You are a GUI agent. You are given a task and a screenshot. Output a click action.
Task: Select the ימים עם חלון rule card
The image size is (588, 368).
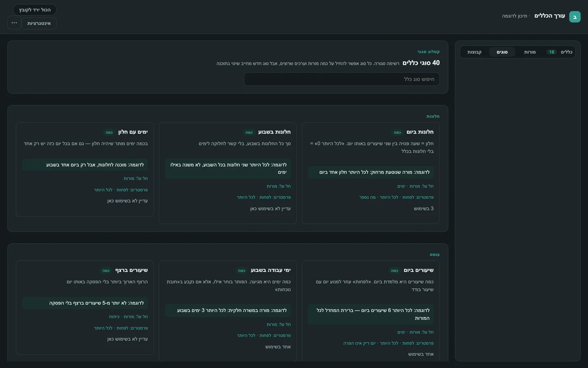(85, 169)
